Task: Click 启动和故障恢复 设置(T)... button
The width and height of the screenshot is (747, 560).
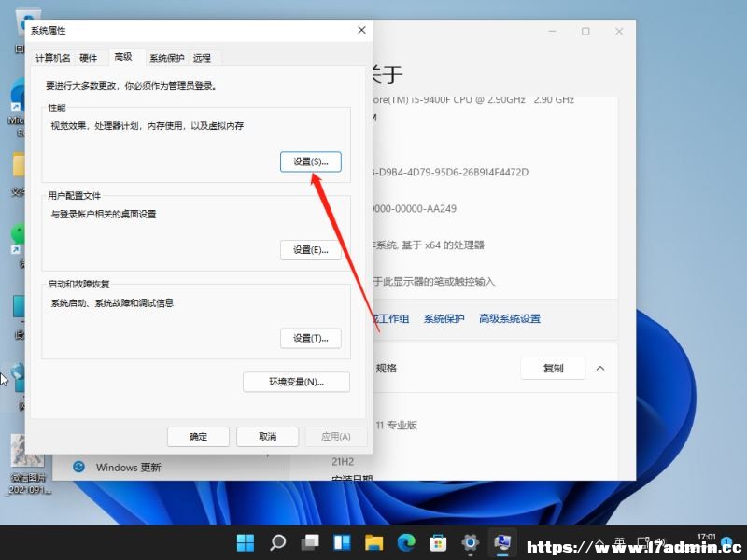Action: 311,339
